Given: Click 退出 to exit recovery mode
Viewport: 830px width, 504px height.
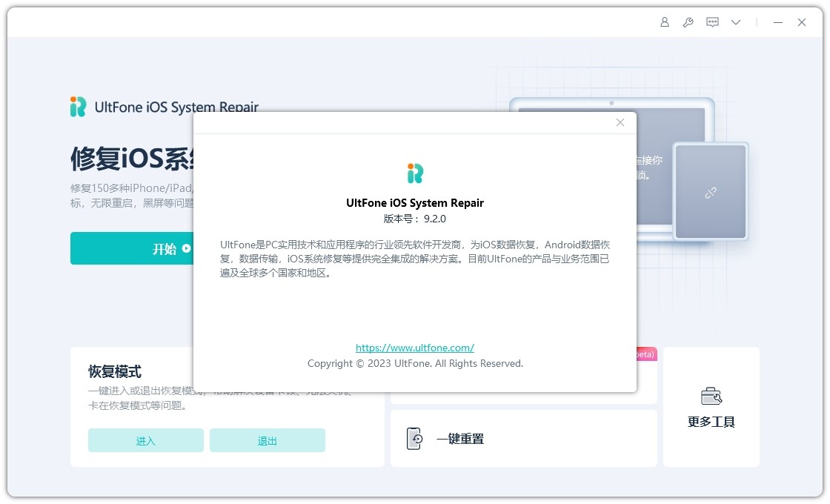Looking at the screenshot, I should click(268, 440).
